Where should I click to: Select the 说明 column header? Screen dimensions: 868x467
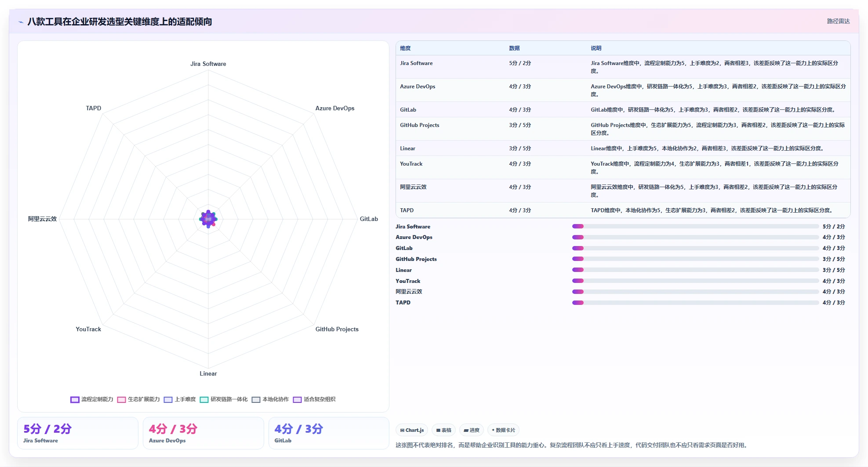596,48
